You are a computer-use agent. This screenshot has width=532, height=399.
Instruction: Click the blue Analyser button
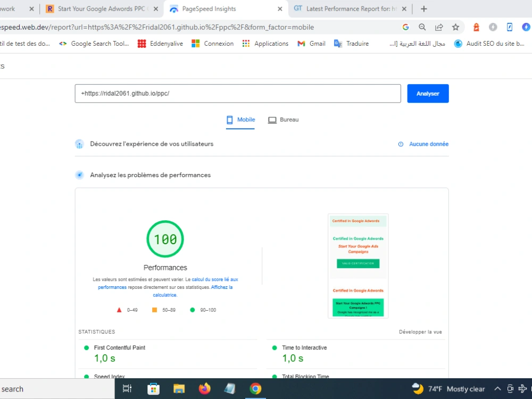(x=428, y=93)
